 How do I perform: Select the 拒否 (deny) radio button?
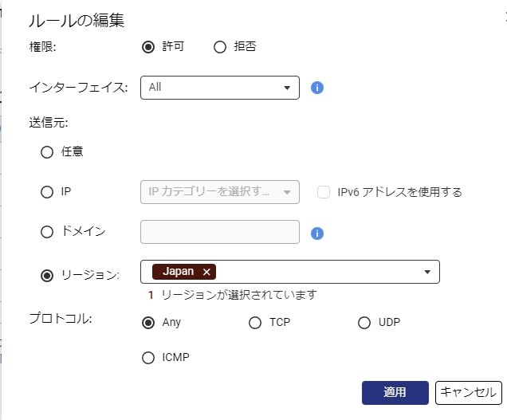(221, 47)
